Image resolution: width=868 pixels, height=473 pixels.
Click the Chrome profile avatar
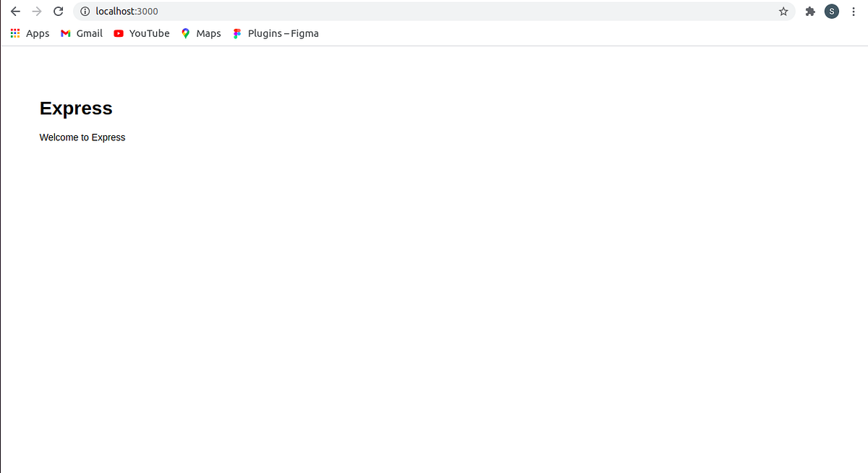(x=831, y=11)
